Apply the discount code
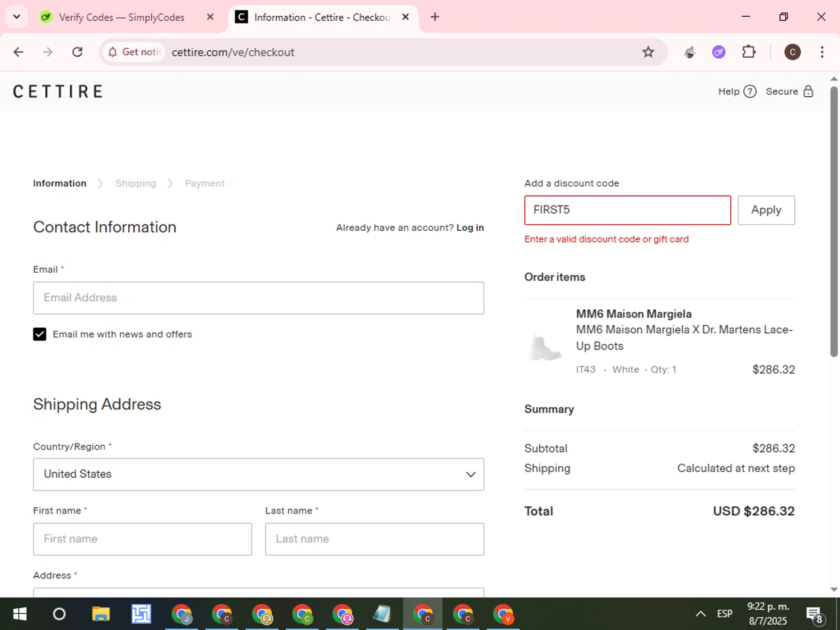The width and height of the screenshot is (840, 630). point(766,210)
